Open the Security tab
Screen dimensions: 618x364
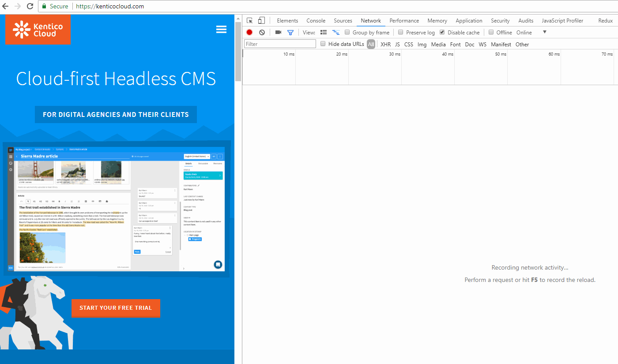[500, 21]
